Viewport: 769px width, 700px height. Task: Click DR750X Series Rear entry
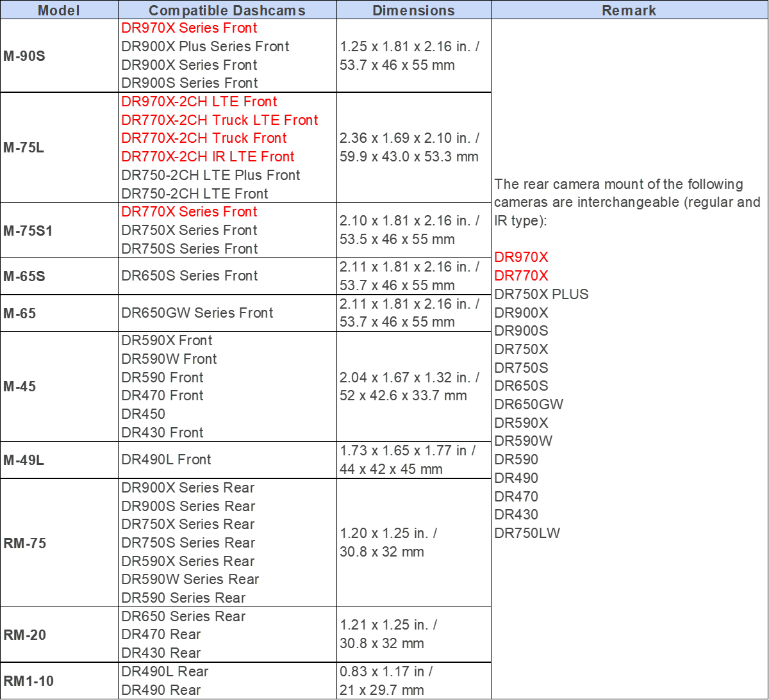(188, 525)
